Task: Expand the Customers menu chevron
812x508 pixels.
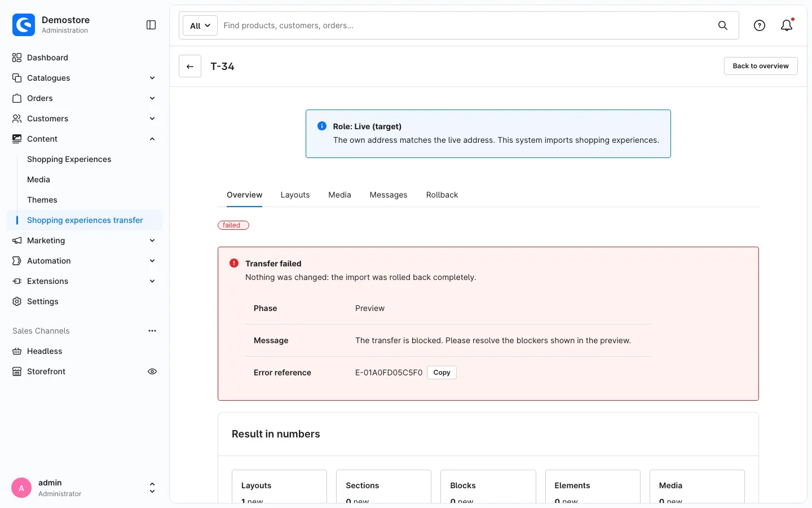Action: click(x=152, y=119)
